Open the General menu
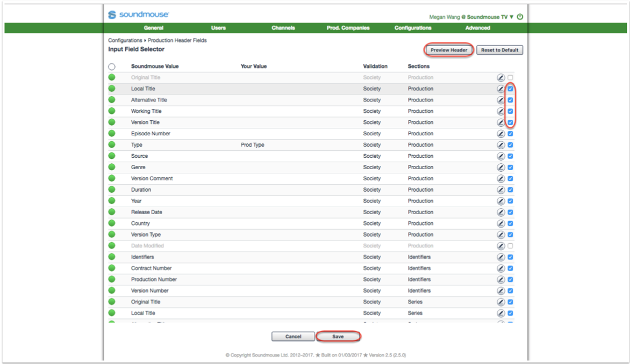The height and width of the screenshot is (364, 630). click(x=154, y=28)
